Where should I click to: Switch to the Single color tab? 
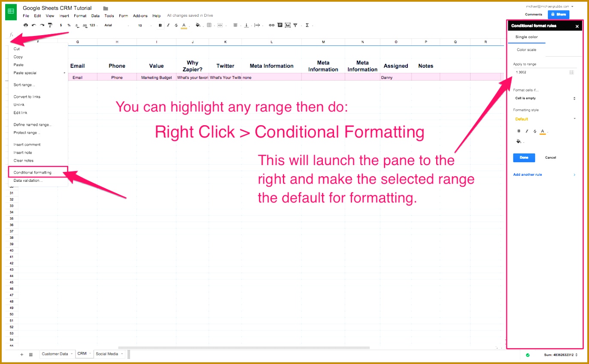(x=527, y=37)
